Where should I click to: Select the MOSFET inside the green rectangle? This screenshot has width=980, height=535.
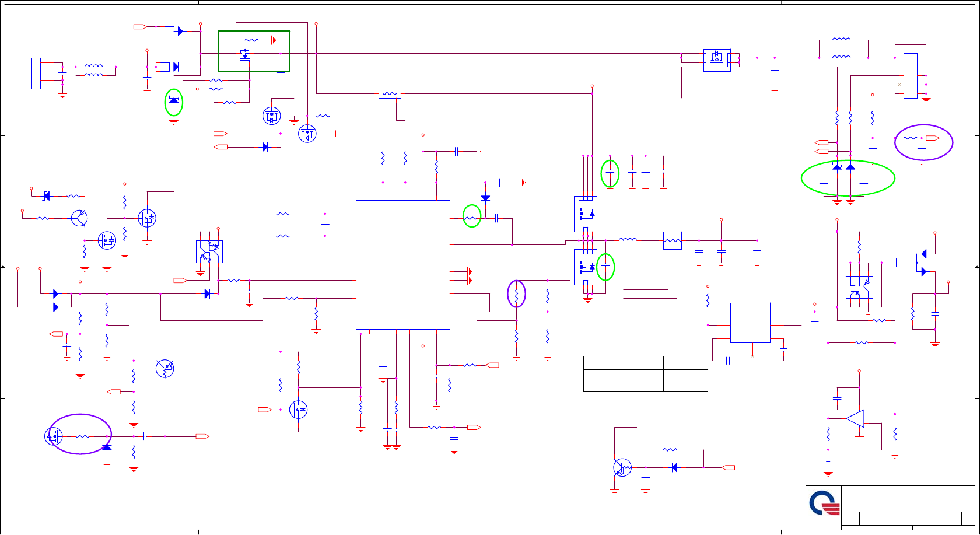(x=245, y=55)
